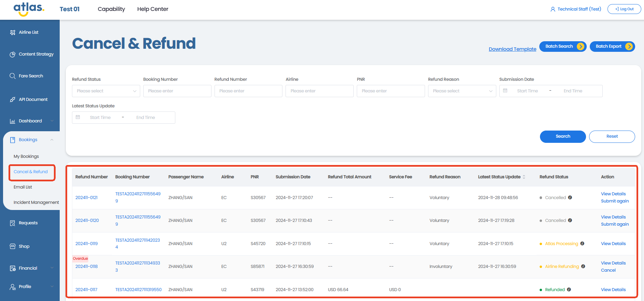Click info icon beside Refunded status
644x301 pixels.
(x=569, y=289)
